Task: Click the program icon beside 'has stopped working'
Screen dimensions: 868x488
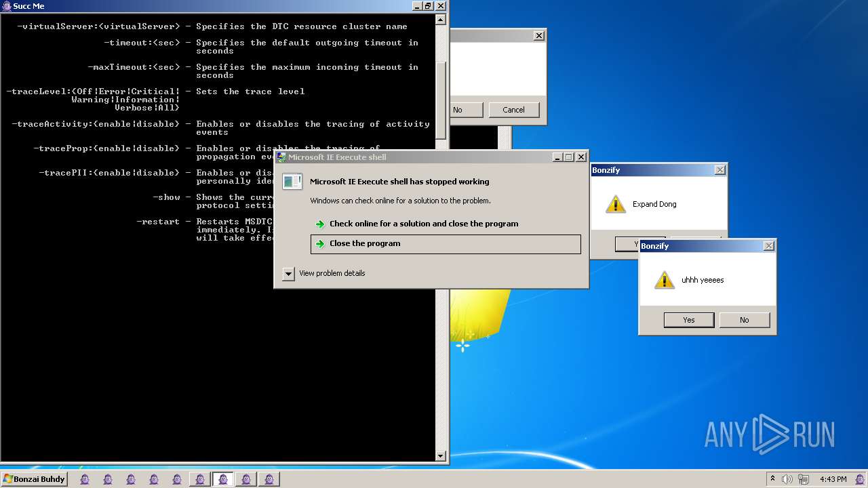Action: (292, 182)
